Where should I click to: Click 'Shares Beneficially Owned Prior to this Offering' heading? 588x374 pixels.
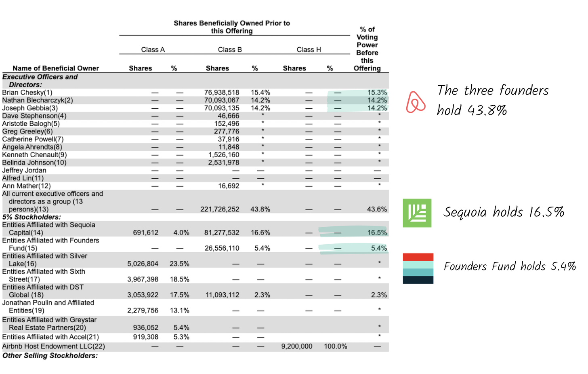tap(232, 27)
